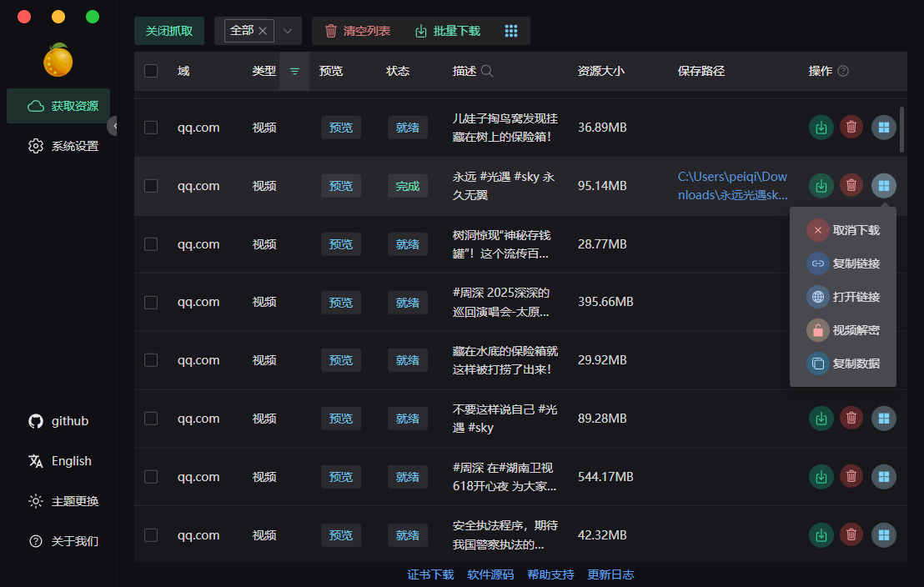Toggle the select-all checkbox in header
The height and width of the screenshot is (587, 924).
tap(151, 71)
